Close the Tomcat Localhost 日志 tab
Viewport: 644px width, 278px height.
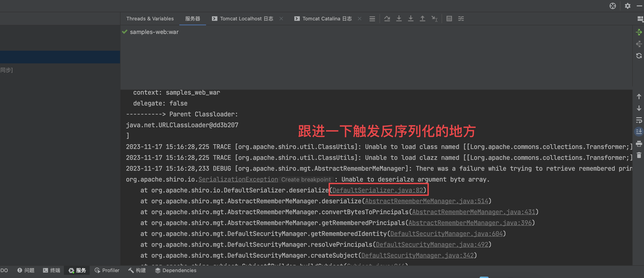281,19
